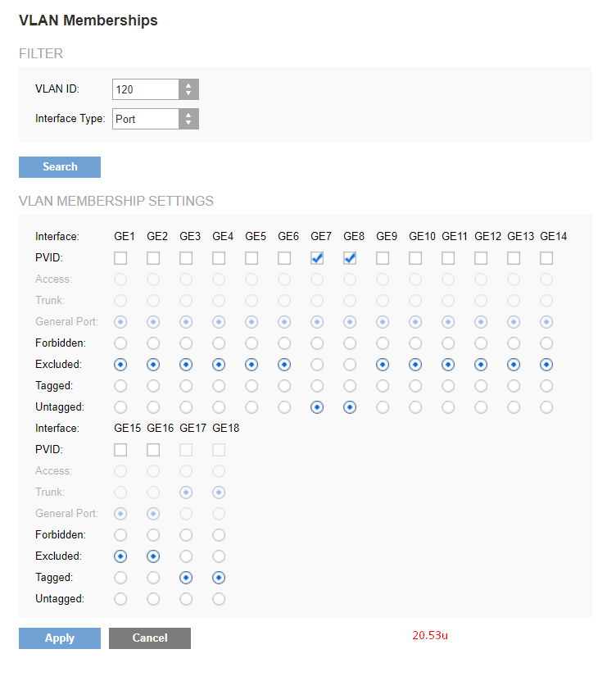Select Tagged radio for GE17
The height and width of the screenshot is (681, 616).
click(x=186, y=577)
